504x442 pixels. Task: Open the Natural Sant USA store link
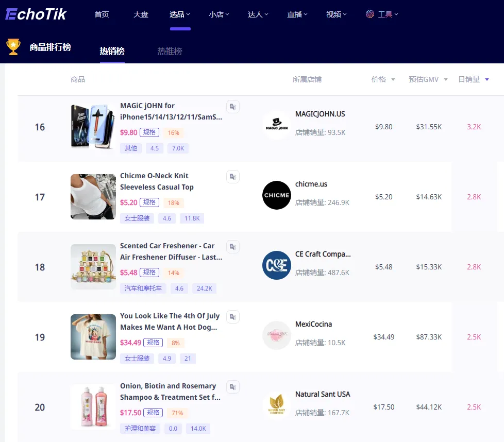(322, 394)
